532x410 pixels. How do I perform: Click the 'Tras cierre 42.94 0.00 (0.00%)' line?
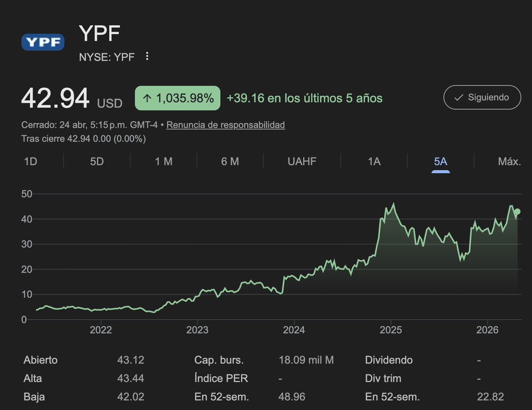[84, 139]
